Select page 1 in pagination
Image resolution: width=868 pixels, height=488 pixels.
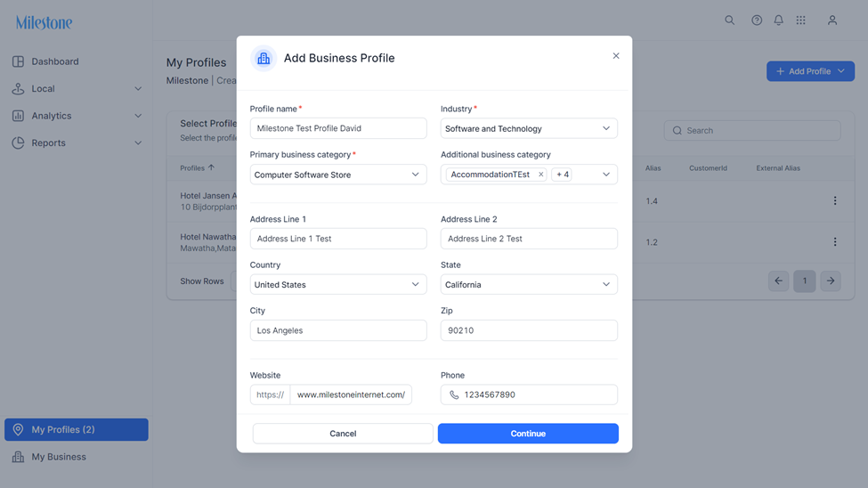(804, 281)
